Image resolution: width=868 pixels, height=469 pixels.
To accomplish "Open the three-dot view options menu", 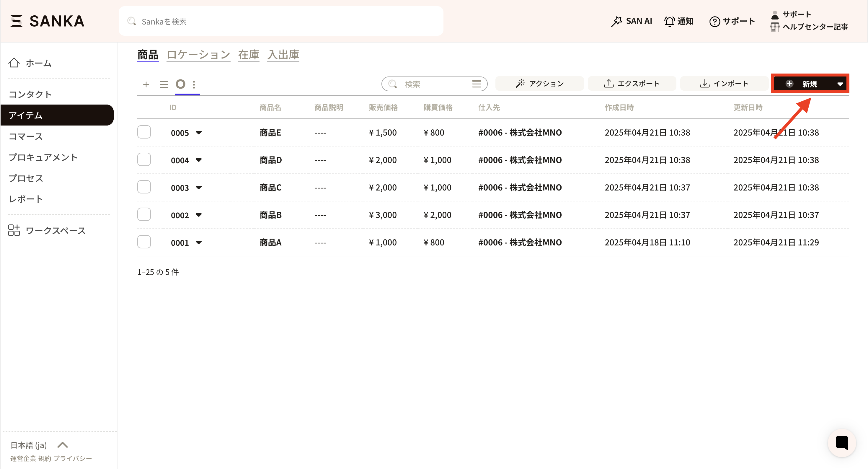I will [194, 84].
